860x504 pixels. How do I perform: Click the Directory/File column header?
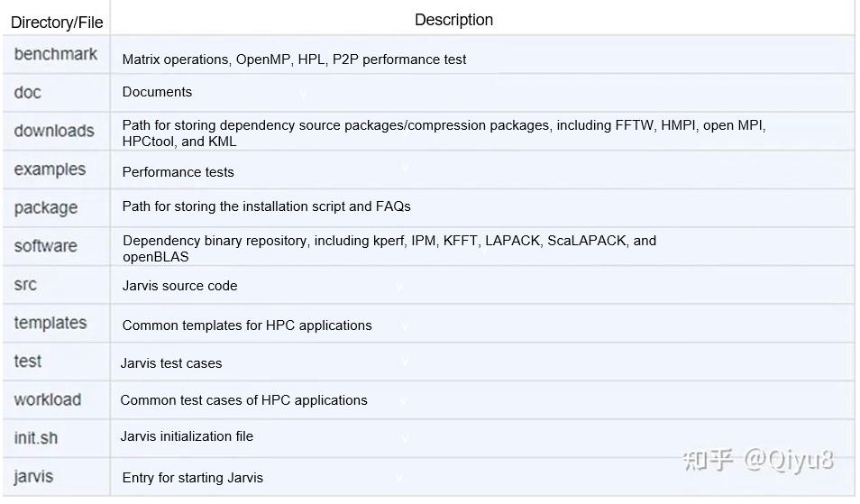pyautogui.click(x=57, y=23)
